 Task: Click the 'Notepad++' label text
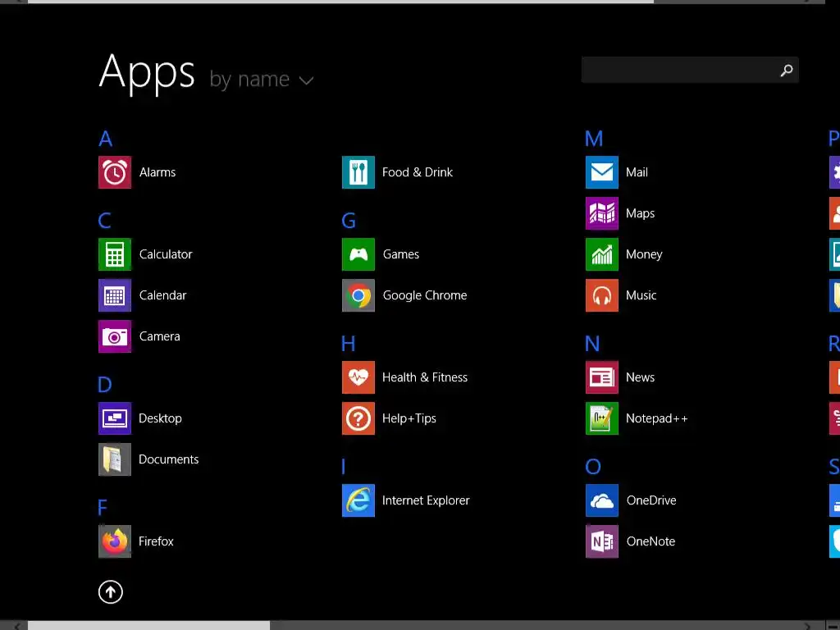[657, 418]
